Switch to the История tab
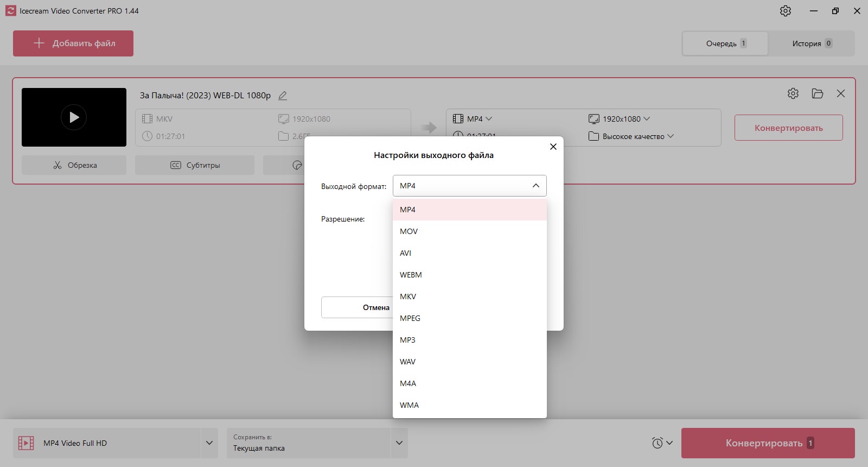The image size is (868, 467). (x=812, y=43)
